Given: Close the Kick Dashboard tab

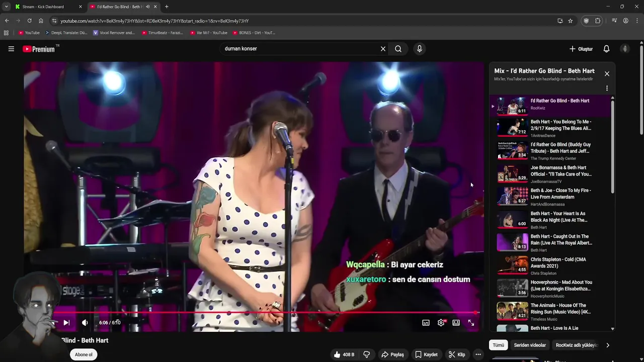Looking at the screenshot, I should tap(80, 7).
